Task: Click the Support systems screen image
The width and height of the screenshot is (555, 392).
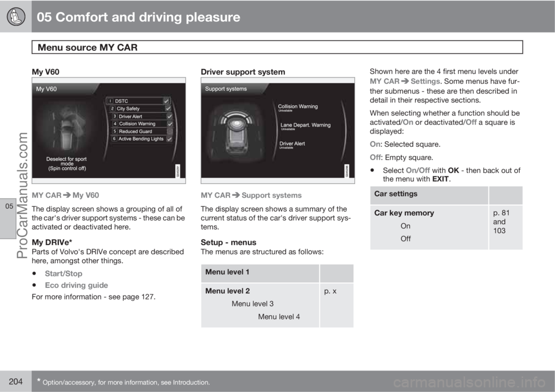Action: click(x=278, y=130)
